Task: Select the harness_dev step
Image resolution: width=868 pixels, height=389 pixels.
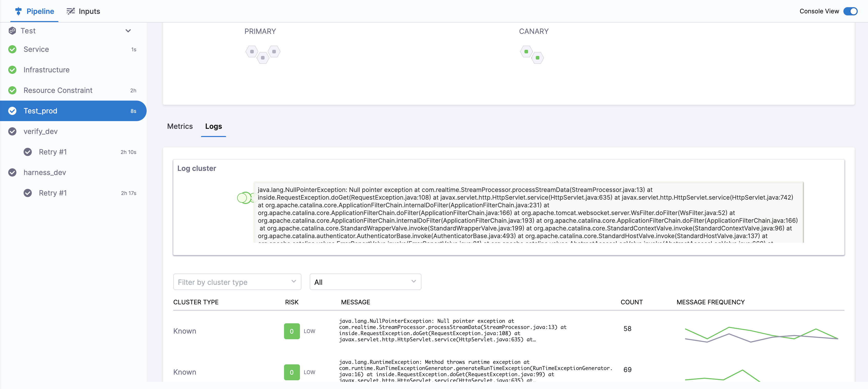Action: [x=73, y=173]
